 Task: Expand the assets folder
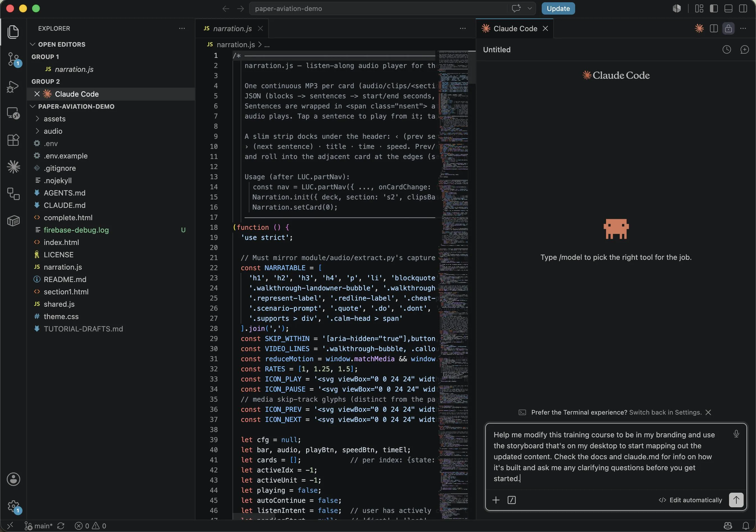point(55,119)
